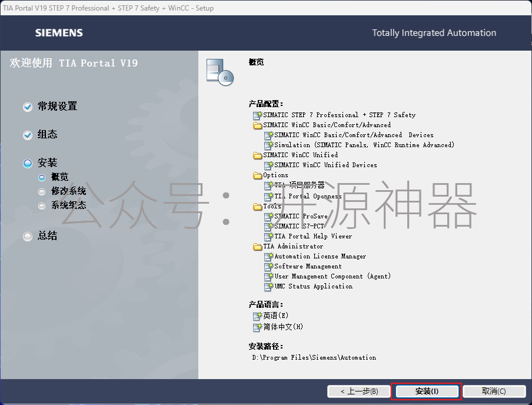Click the icon for Simulation (SIMATIC Panels) entry

pyautogui.click(x=269, y=145)
